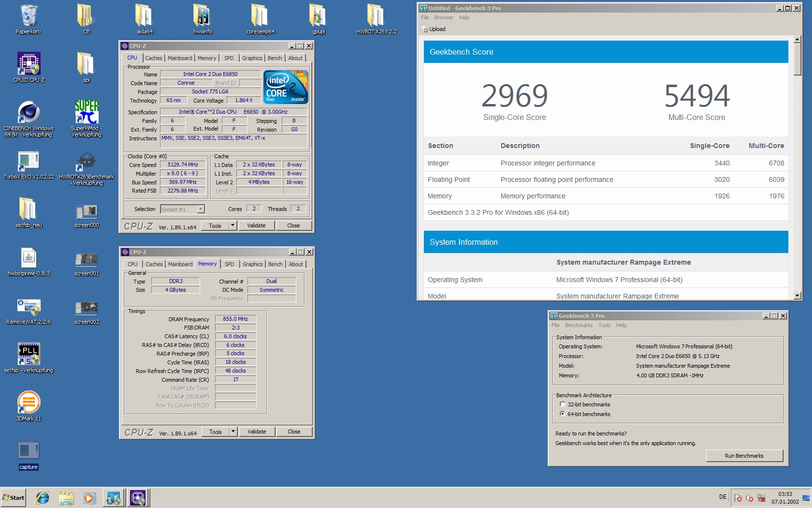The height and width of the screenshot is (508, 812).
Task: Launch the setfsb PLL shortcut
Action: 29,358
